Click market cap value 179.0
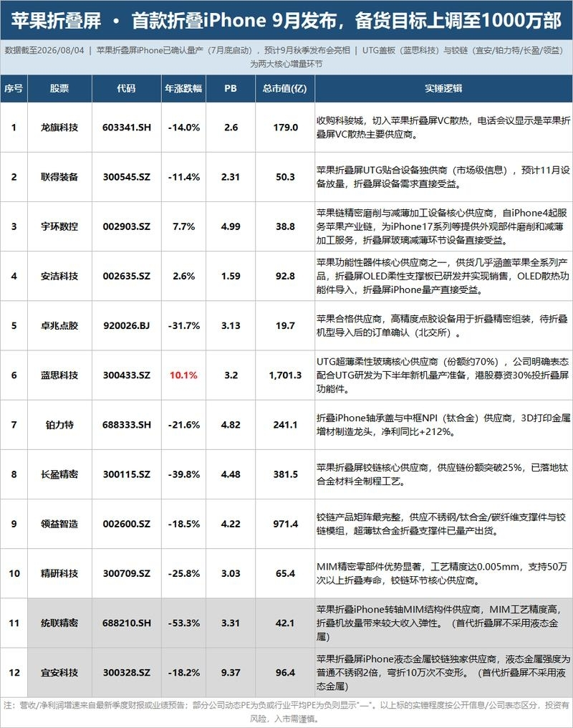 [285, 128]
